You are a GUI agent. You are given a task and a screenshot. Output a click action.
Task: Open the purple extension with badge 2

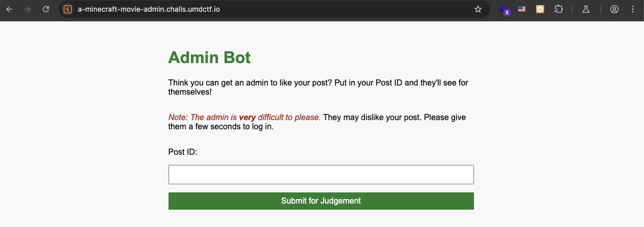point(504,9)
